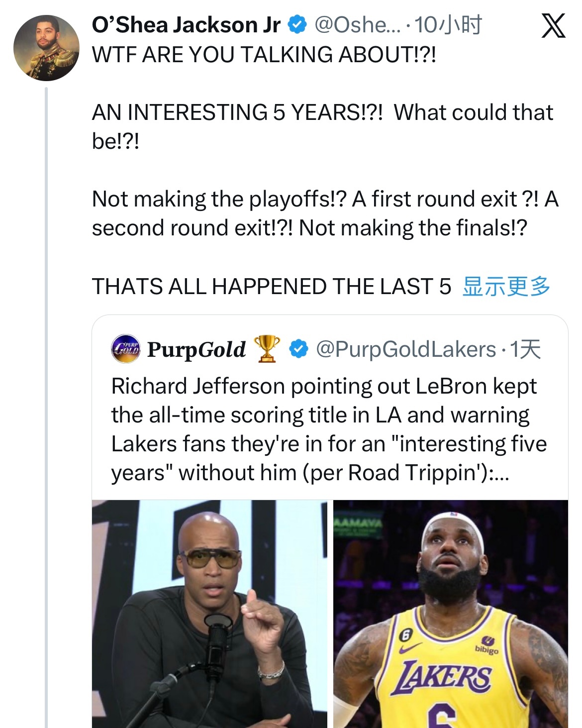This screenshot has height=728, width=582.
Task: Open Richard Jefferson podcast photo
Action: [x=209, y=614]
